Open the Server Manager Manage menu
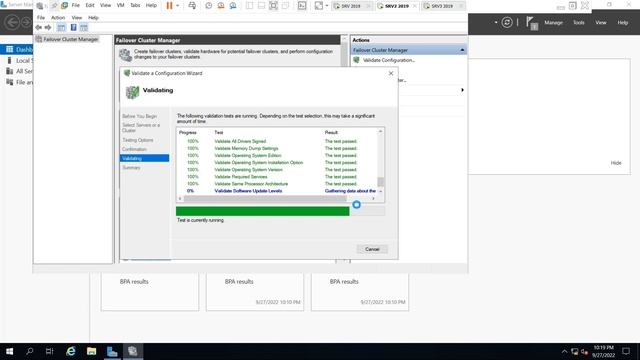 (553, 22)
